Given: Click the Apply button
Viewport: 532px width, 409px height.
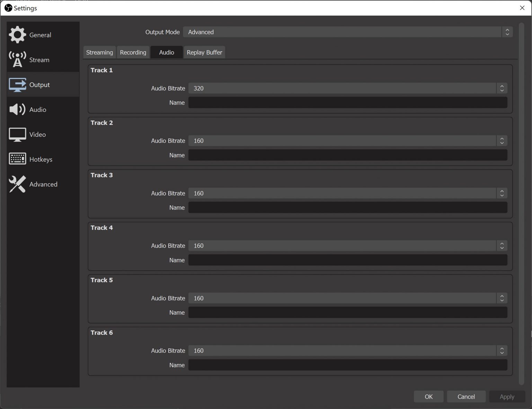Looking at the screenshot, I should [507, 397].
